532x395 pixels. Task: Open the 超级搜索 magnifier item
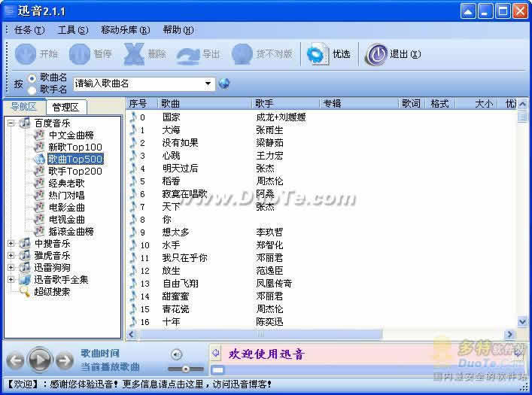24,291
